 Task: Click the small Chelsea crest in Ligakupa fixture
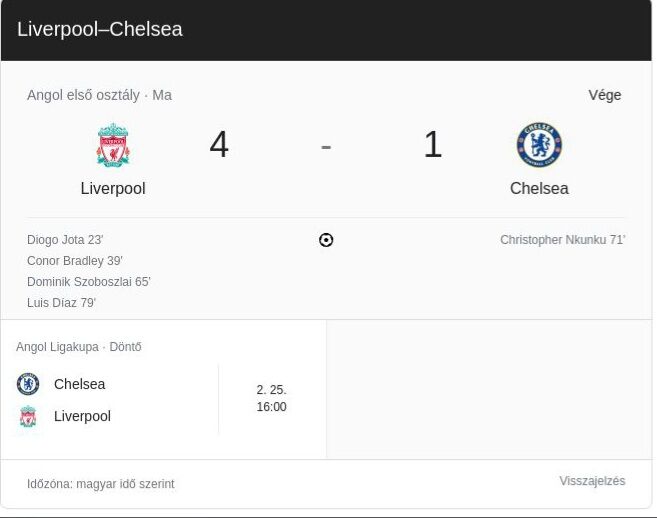point(28,384)
